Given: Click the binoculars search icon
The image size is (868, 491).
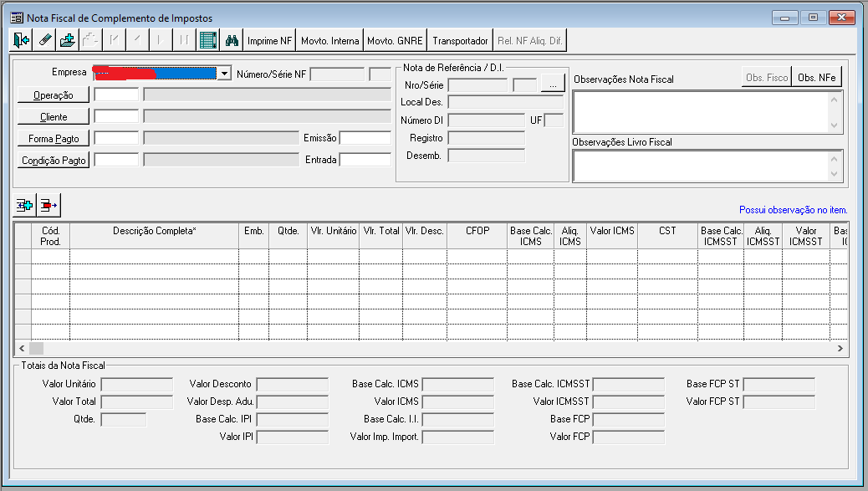Looking at the screenshot, I should 232,40.
